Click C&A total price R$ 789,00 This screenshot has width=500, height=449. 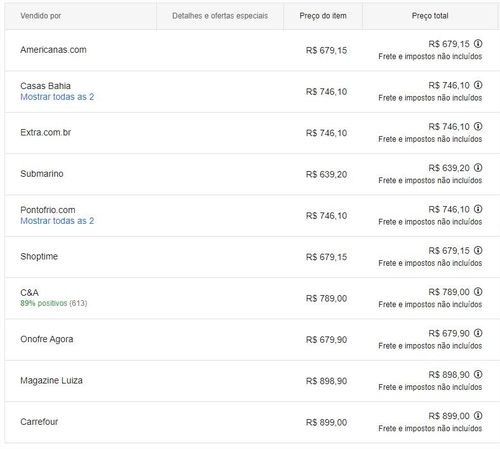pyautogui.click(x=449, y=292)
